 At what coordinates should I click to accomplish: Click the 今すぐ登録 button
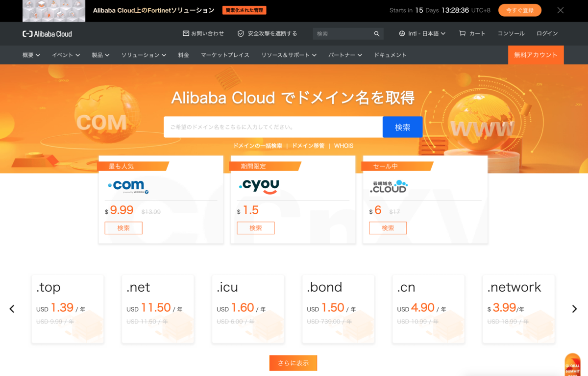[x=520, y=10]
